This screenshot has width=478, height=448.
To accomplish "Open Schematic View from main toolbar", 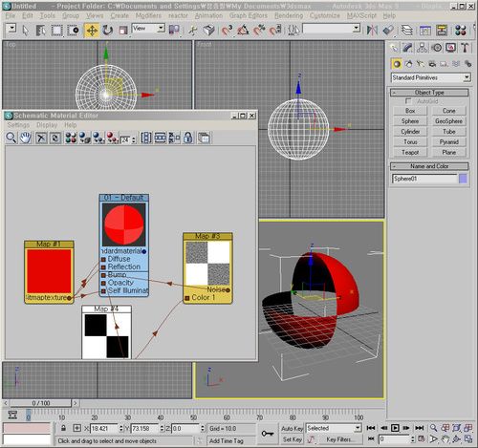I will (442, 31).
